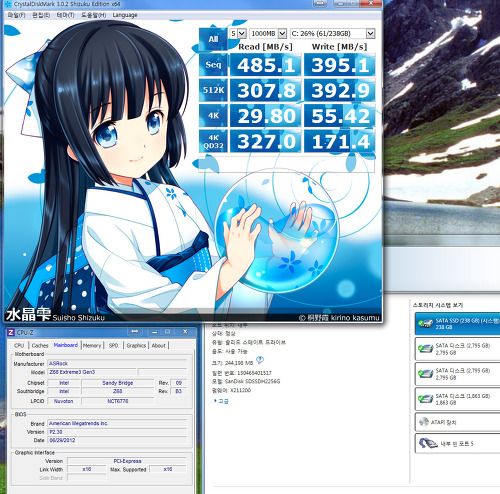
Task: Open the 테마(T) menu in CrystalDiskMark
Action: [x=65, y=15]
